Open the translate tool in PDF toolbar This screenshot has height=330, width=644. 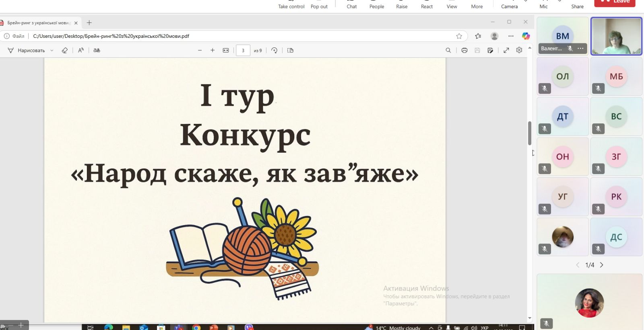pyautogui.click(x=97, y=50)
